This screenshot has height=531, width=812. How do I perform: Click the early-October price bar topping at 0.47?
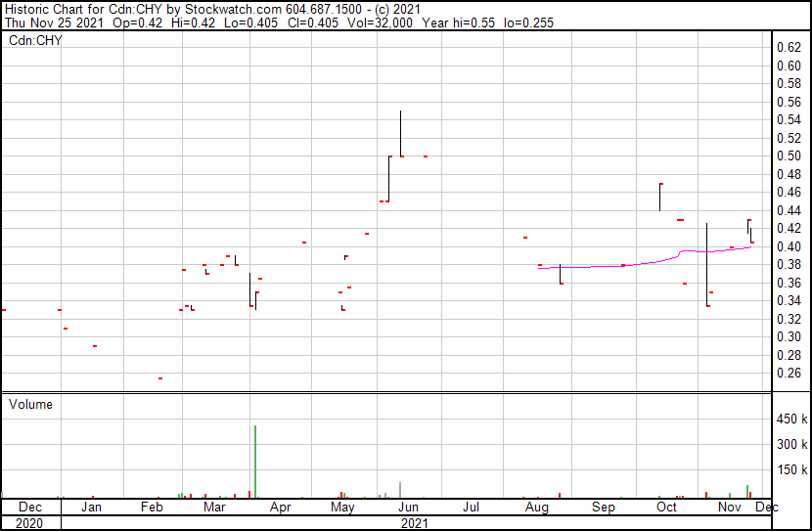click(x=660, y=198)
